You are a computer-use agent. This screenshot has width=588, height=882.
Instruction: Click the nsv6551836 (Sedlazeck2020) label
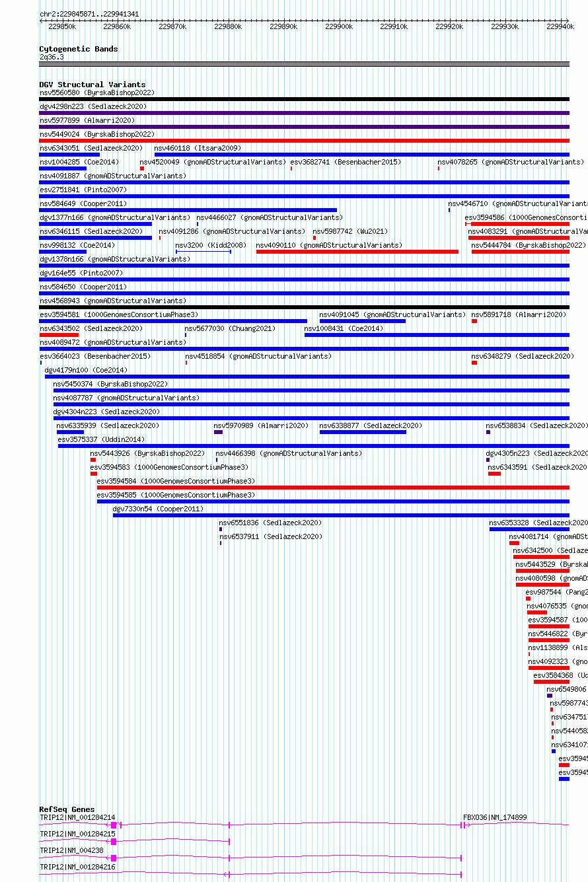pos(271,523)
